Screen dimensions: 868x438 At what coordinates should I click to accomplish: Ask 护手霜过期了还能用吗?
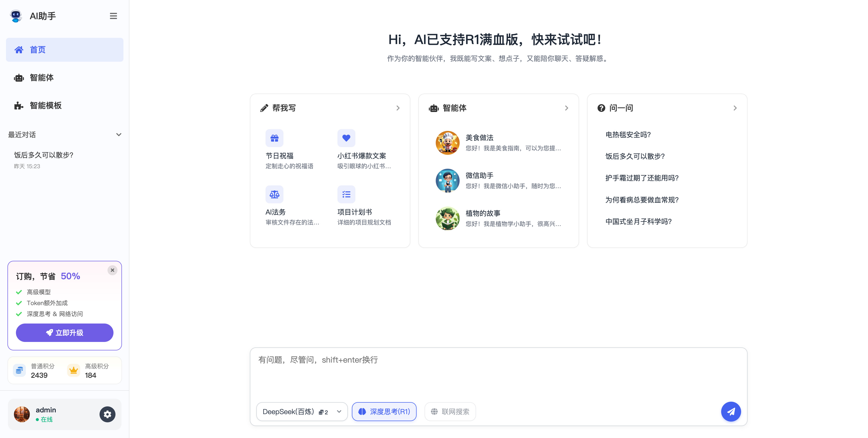pos(642,178)
